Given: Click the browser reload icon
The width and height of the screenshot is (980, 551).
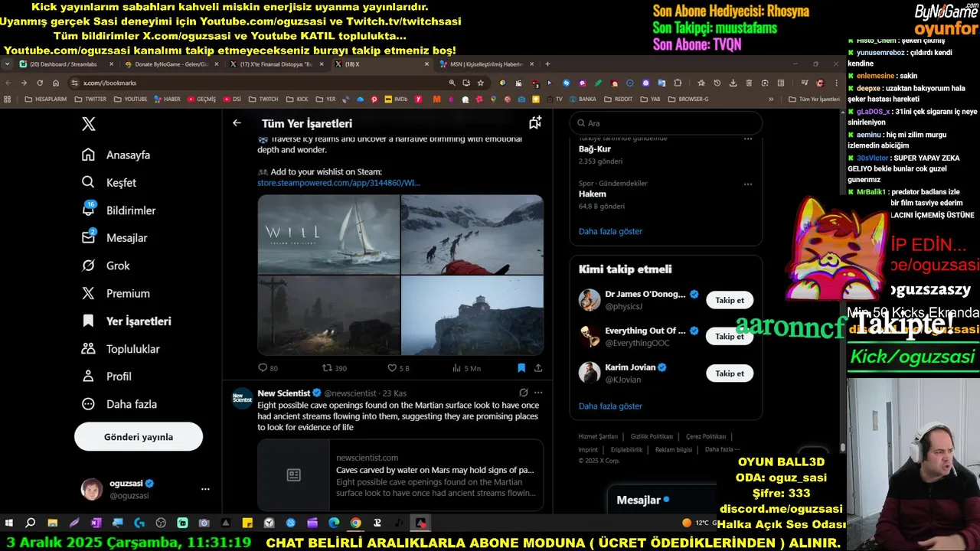Looking at the screenshot, I should (x=40, y=83).
